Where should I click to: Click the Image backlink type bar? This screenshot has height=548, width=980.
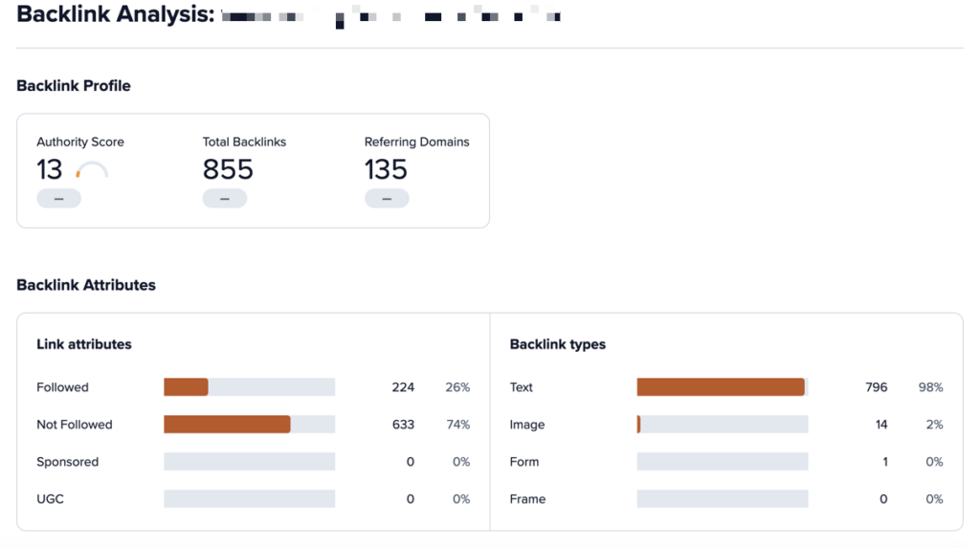[722, 425]
